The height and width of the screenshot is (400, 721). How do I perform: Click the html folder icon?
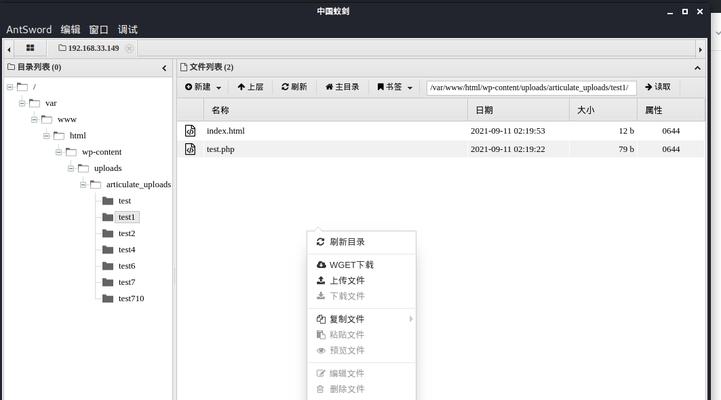(x=59, y=136)
